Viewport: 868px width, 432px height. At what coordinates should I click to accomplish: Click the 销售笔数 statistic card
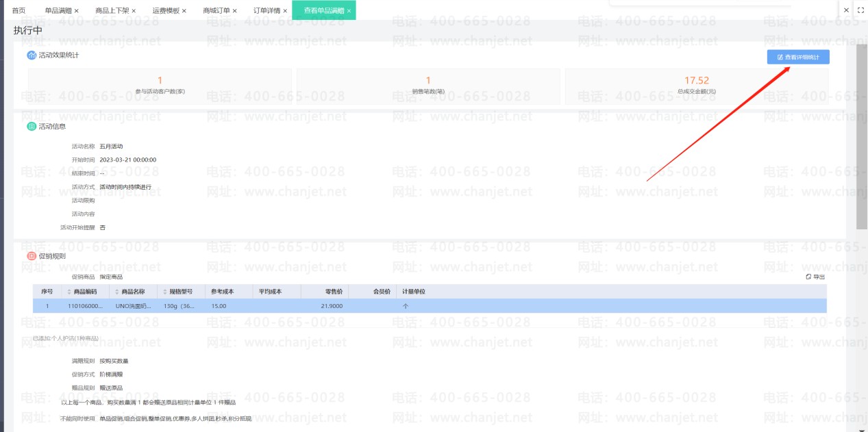pos(428,86)
